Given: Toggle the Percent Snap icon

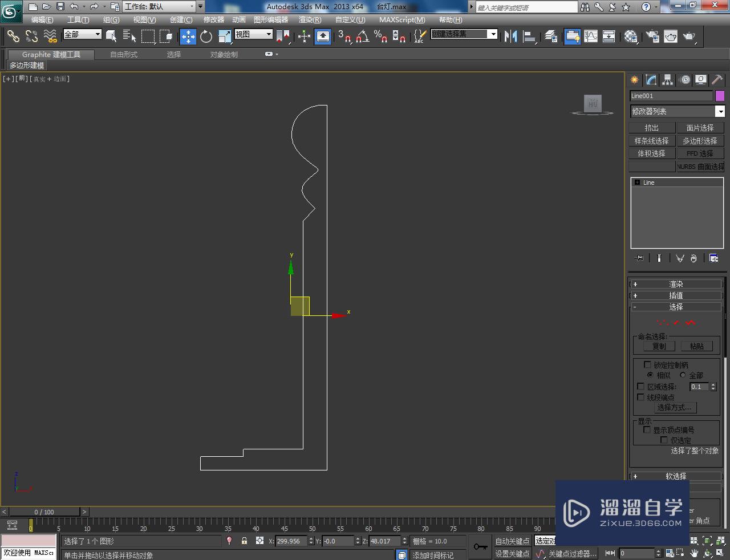Looking at the screenshot, I should [380, 36].
